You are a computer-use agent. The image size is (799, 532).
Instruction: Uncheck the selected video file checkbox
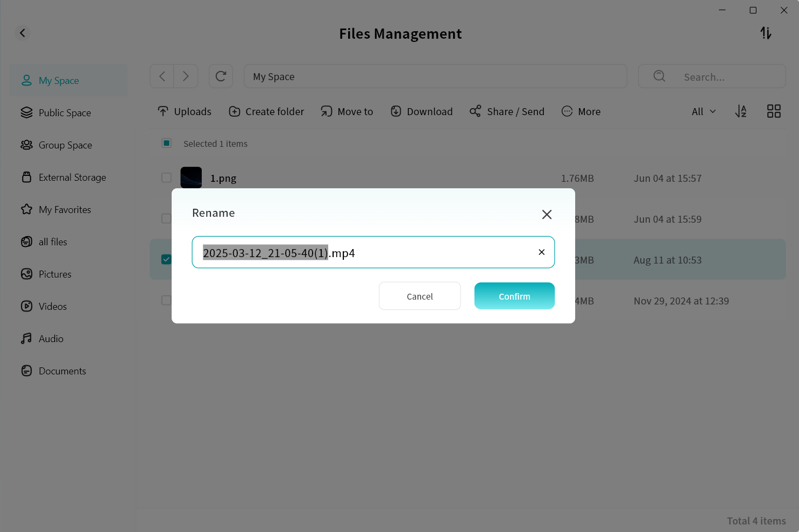[x=166, y=259]
